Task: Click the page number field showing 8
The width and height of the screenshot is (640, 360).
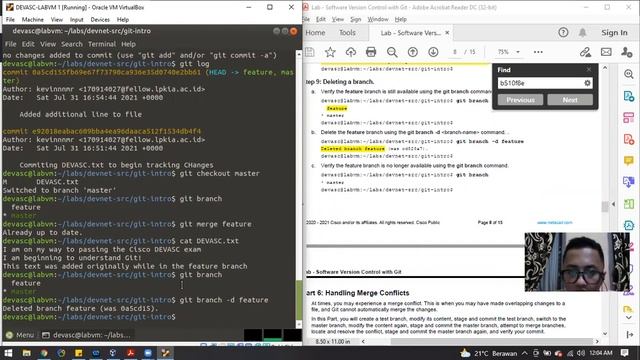Action: (455, 52)
